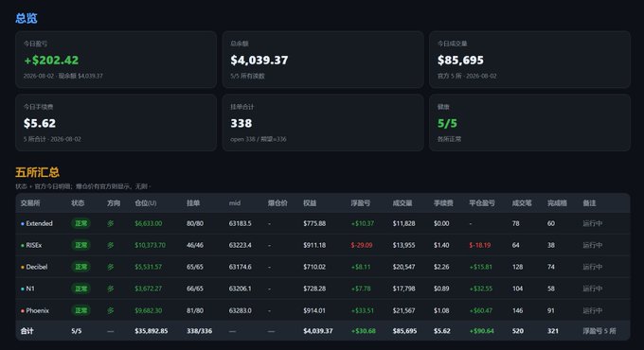Click the 正常 status badge in RISEx row
The height and width of the screenshot is (350, 644).
(80, 245)
